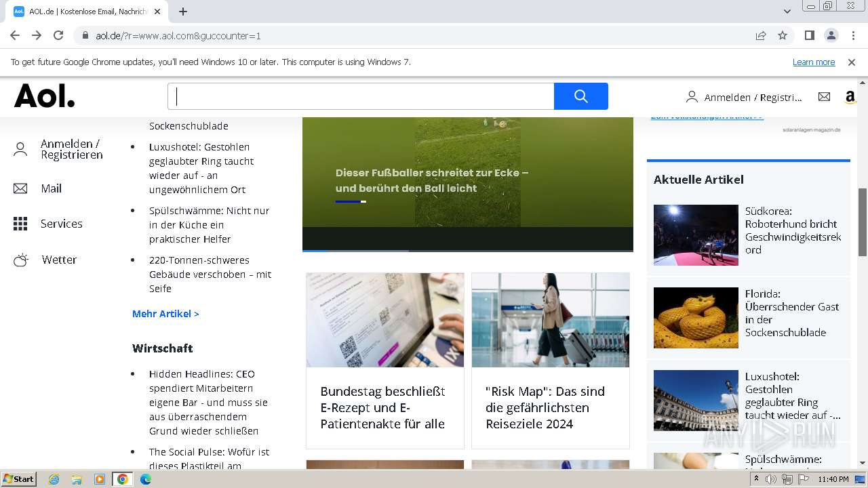Image resolution: width=868 pixels, height=488 pixels.
Task: Click the yellow snake thumbnail
Action: pos(696,318)
